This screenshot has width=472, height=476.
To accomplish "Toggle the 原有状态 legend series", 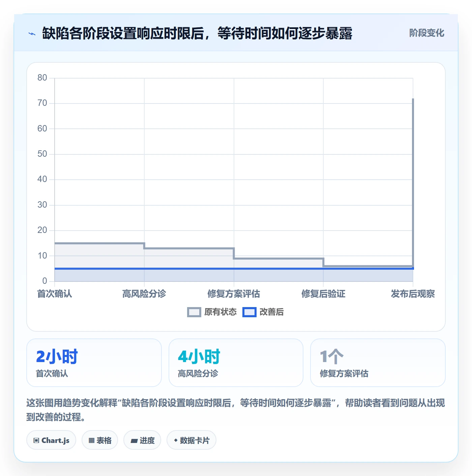I will pos(212,312).
